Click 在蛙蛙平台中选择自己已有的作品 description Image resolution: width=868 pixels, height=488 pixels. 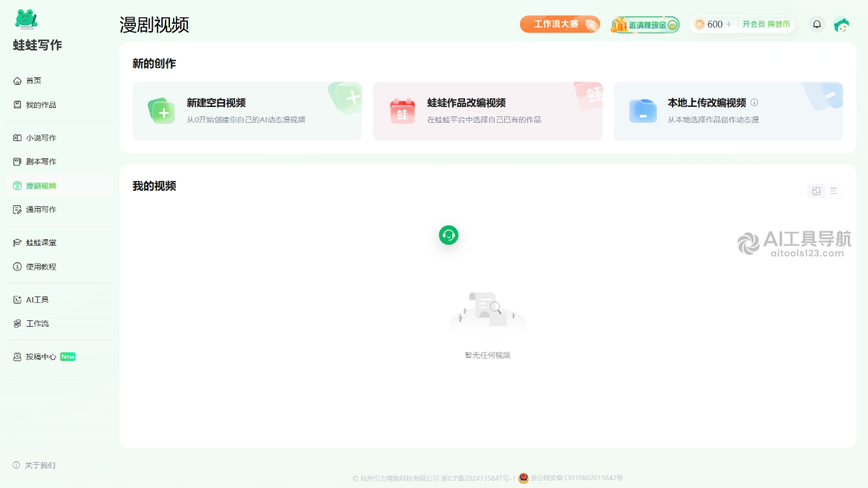pos(485,120)
